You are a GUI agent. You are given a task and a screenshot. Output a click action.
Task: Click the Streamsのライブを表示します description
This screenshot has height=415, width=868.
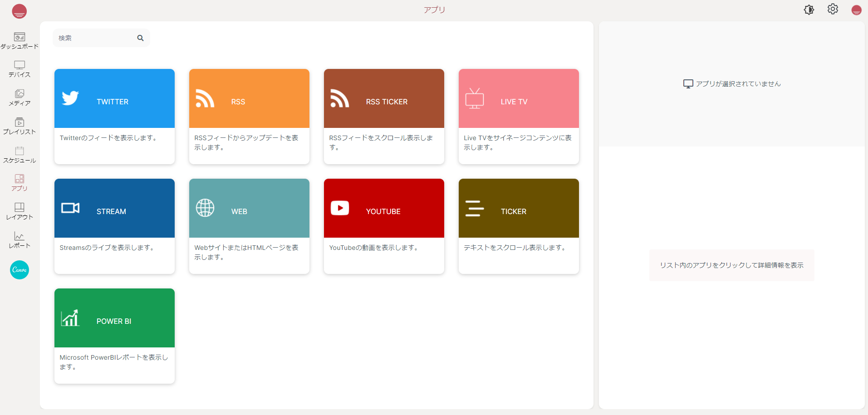tap(107, 248)
